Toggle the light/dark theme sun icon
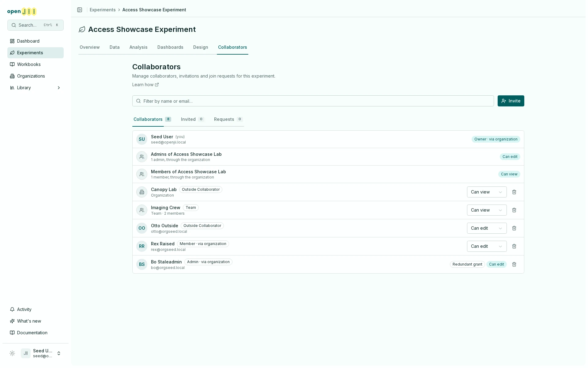Image resolution: width=588 pixels, height=368 pixels. point(12,353)
